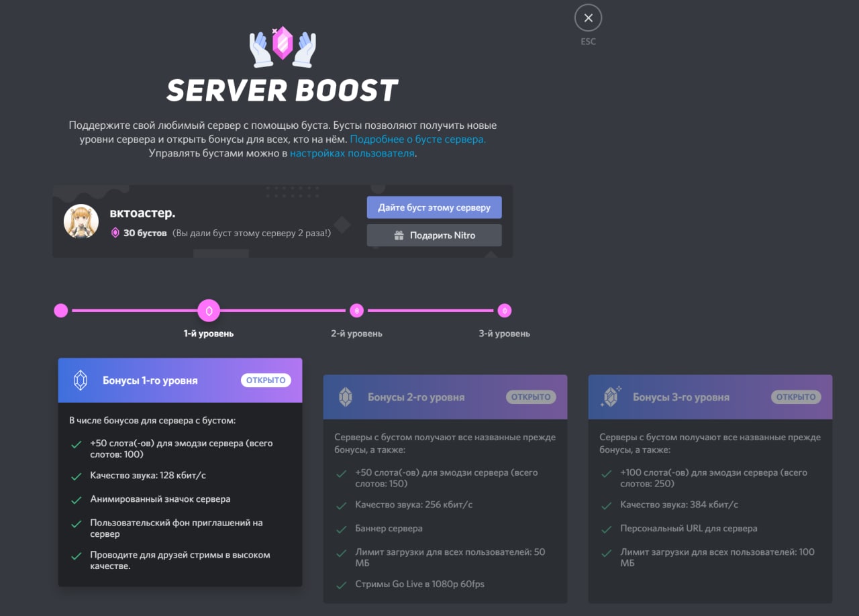Click the 1-й уровень label
859x616 pixels.
tap(209, 333)
